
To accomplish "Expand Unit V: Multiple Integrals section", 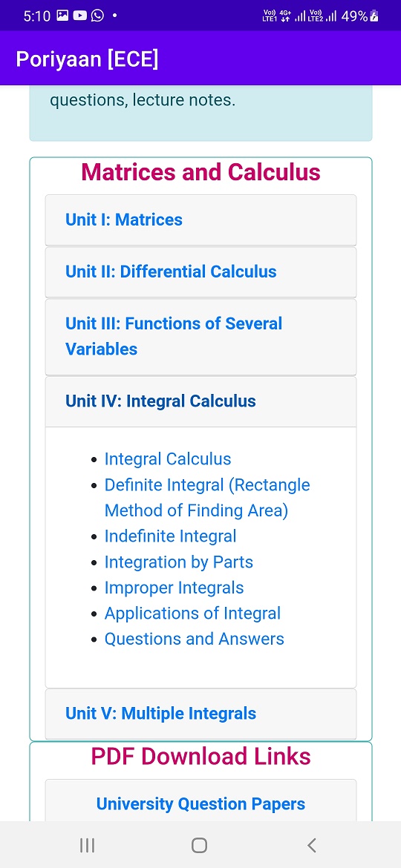I will (200, 714).
